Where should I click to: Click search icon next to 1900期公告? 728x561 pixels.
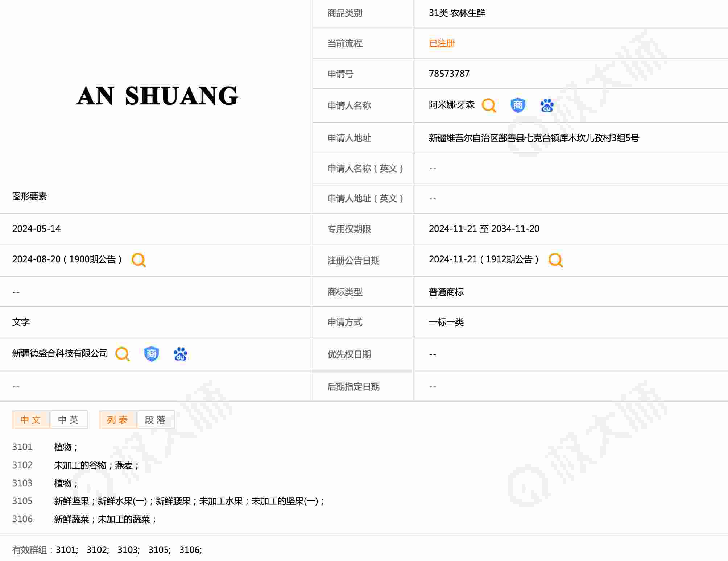[138, 260]
